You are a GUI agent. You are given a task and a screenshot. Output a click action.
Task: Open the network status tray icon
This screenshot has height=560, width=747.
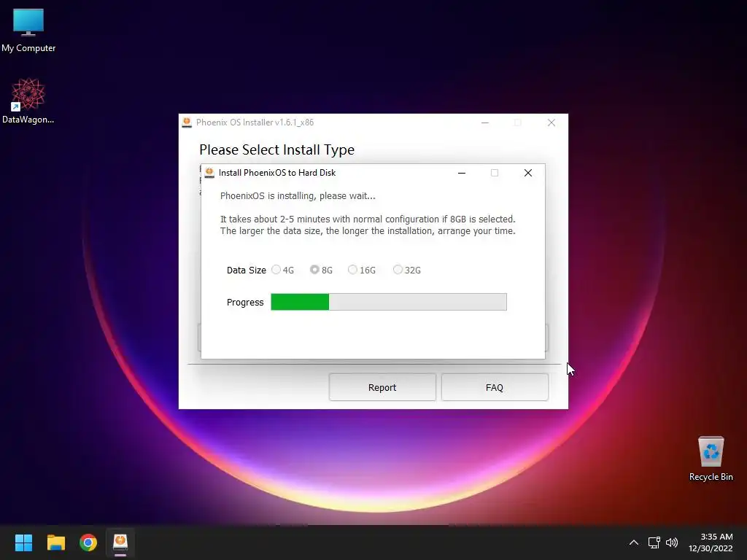pos(654,542)
